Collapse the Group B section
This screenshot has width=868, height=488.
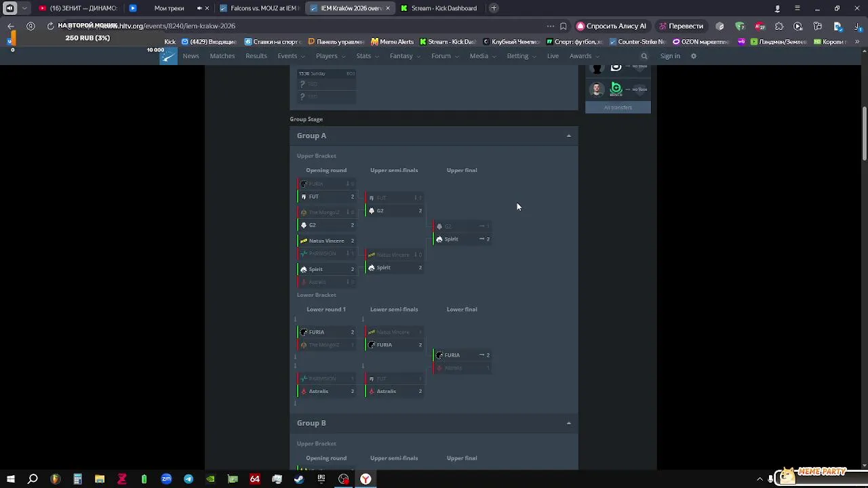[x=568, y=423]
